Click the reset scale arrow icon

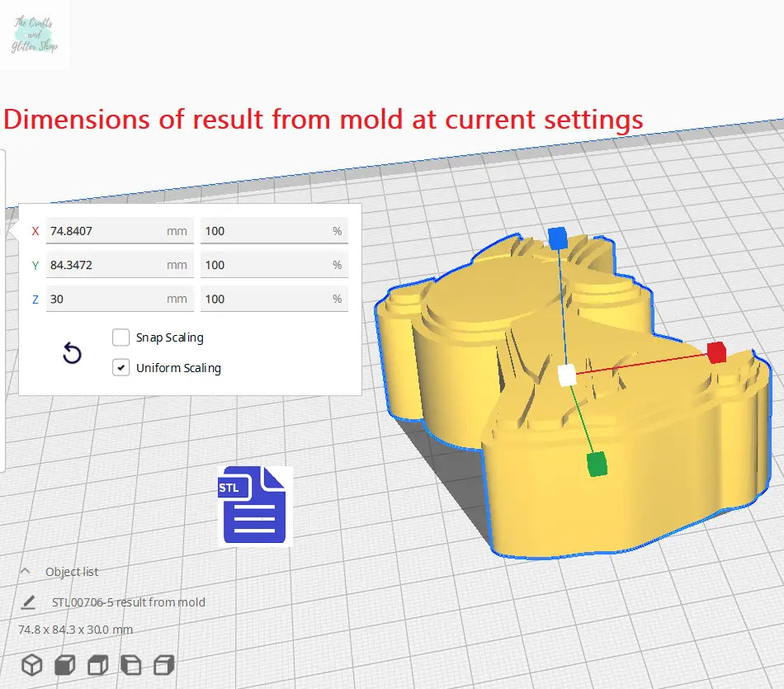(72, 354)
